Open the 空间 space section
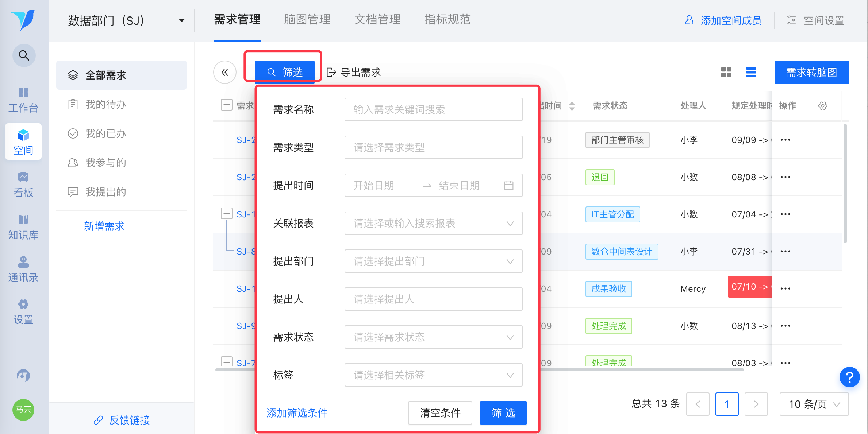 coord(23,142)
